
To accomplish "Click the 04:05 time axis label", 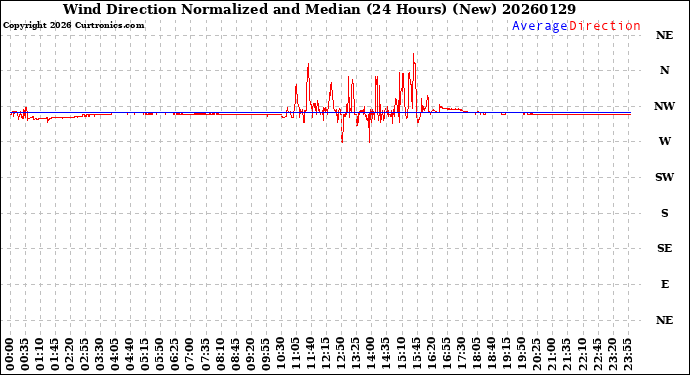I will (x=115, y=355).
